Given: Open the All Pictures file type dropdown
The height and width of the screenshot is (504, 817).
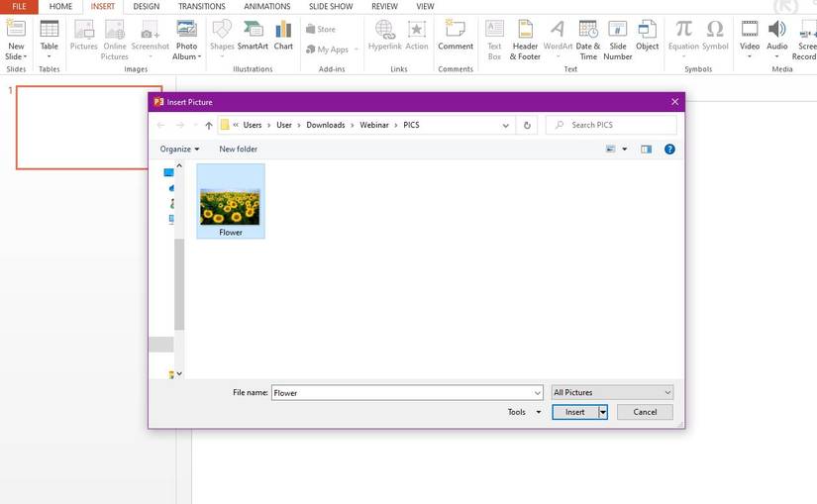Looking at the screenshot, I should point(612,392).
